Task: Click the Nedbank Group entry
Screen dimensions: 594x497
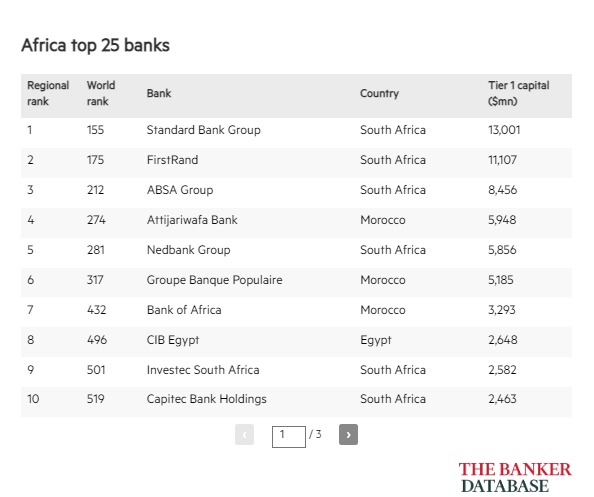Action: [189, 250]
